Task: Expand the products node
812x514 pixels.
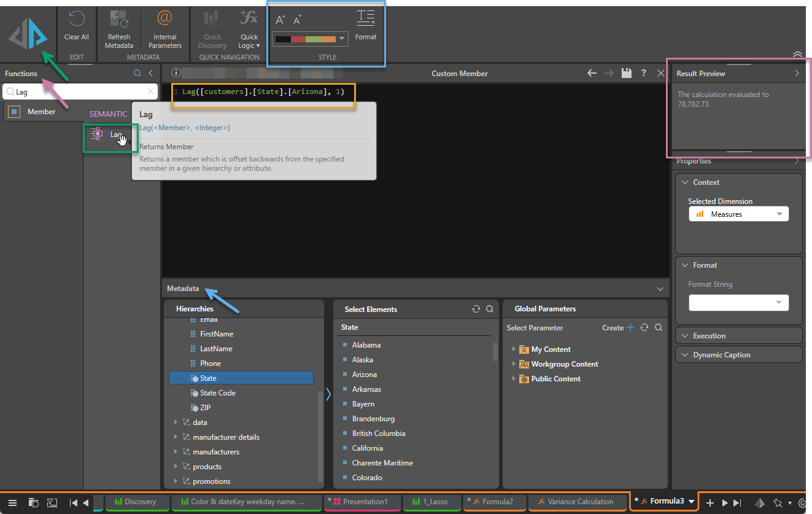Action: tap(176, 466)
